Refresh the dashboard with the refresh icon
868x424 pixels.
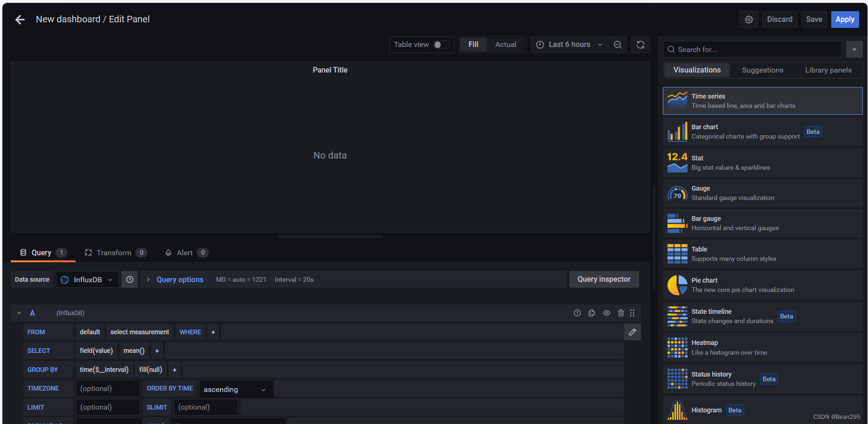tap(640, 45)
